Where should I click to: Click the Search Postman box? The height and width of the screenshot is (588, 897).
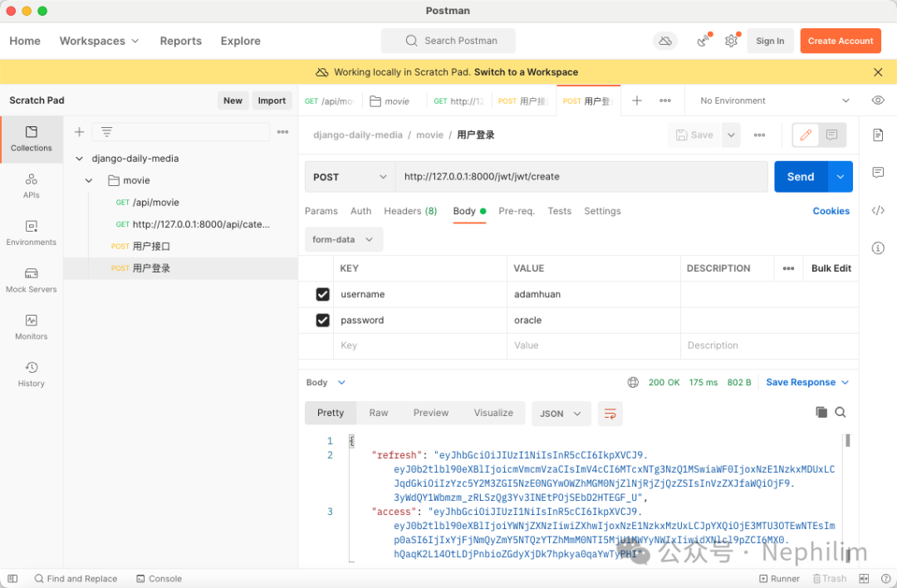[x=448, y=41]
